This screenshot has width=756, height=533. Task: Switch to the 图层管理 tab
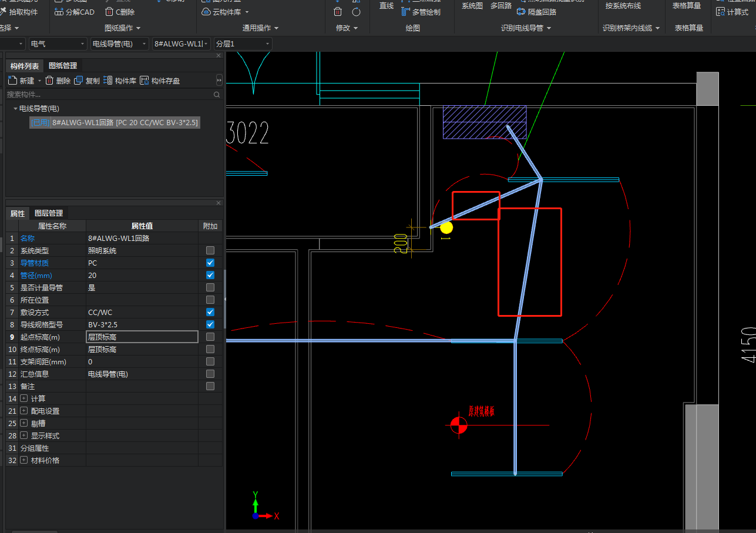(49, 213)
